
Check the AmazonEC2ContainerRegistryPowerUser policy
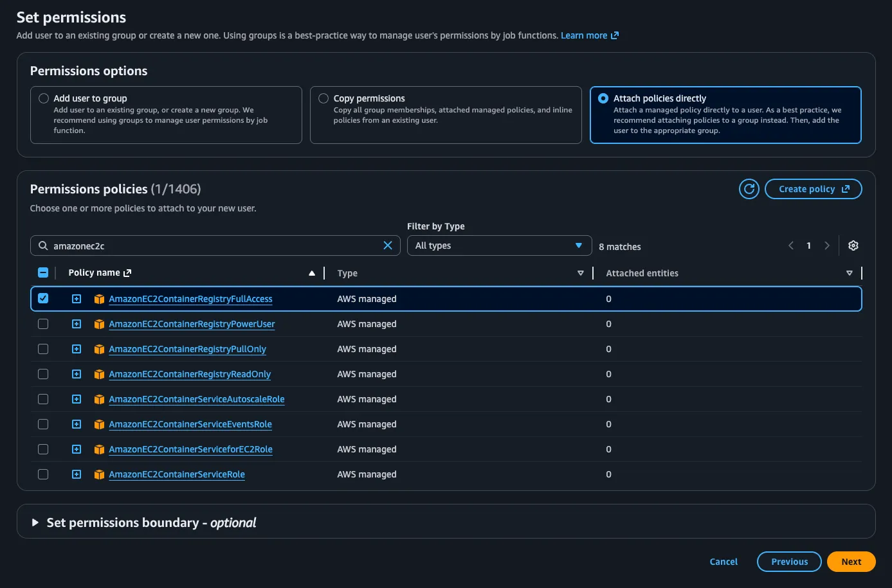(x=43, y=324)
